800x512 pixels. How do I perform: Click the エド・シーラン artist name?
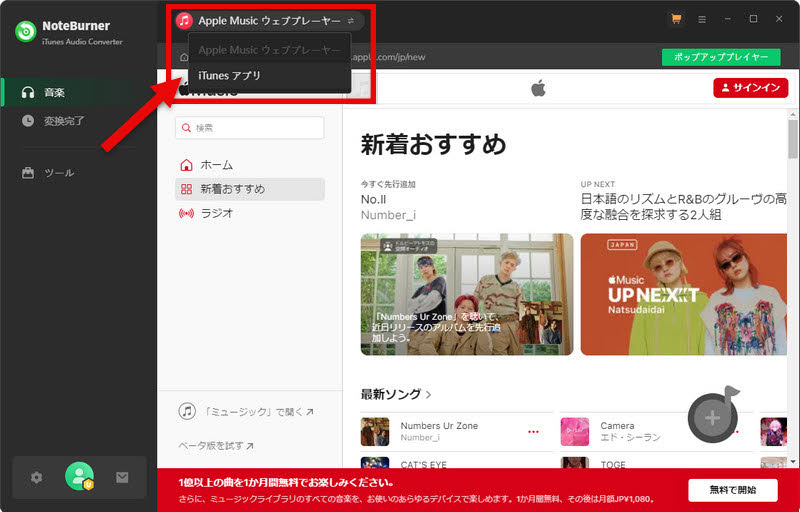coord(630,438)
